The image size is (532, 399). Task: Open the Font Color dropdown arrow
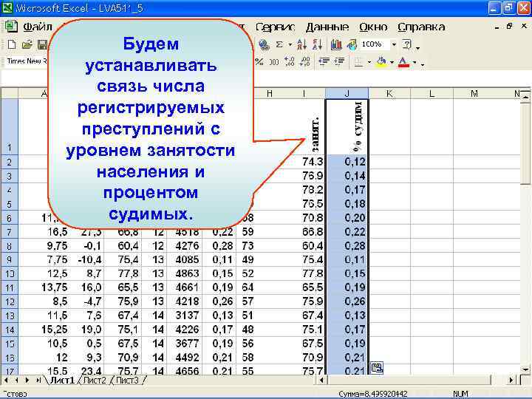point(415,62)
